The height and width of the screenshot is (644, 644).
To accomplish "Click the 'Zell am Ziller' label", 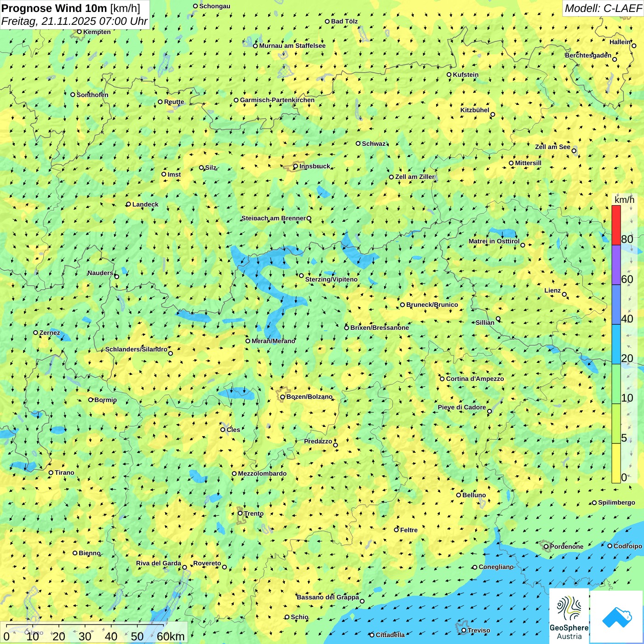I will tap(414, 177).
